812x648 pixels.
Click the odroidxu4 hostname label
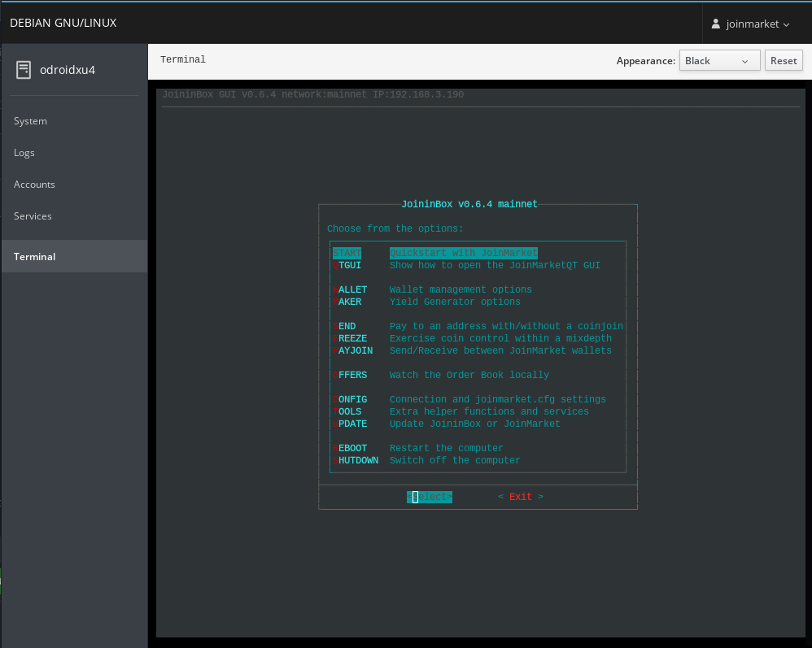[x=68, y=70]
